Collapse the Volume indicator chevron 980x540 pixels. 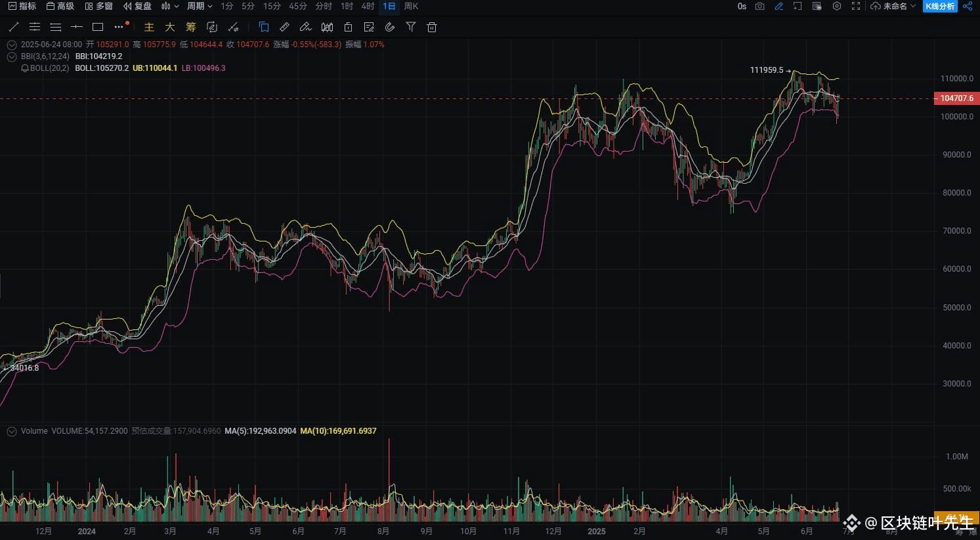(x=11, y=431)
